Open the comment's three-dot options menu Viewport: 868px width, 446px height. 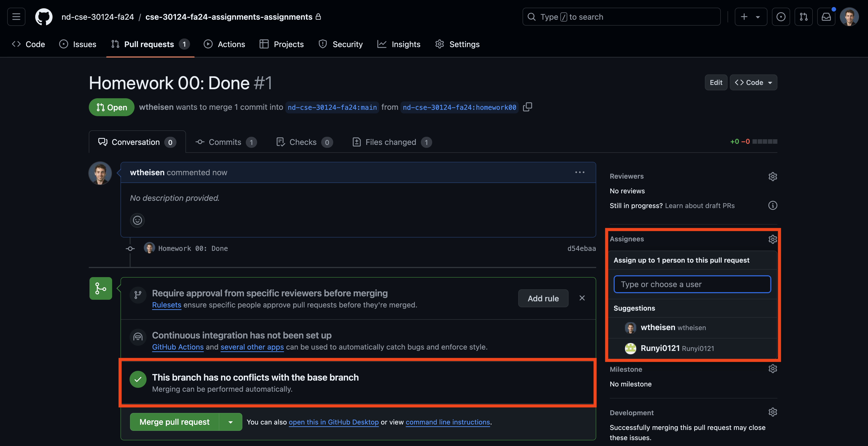pyautogui.click(x=580, y=173)
